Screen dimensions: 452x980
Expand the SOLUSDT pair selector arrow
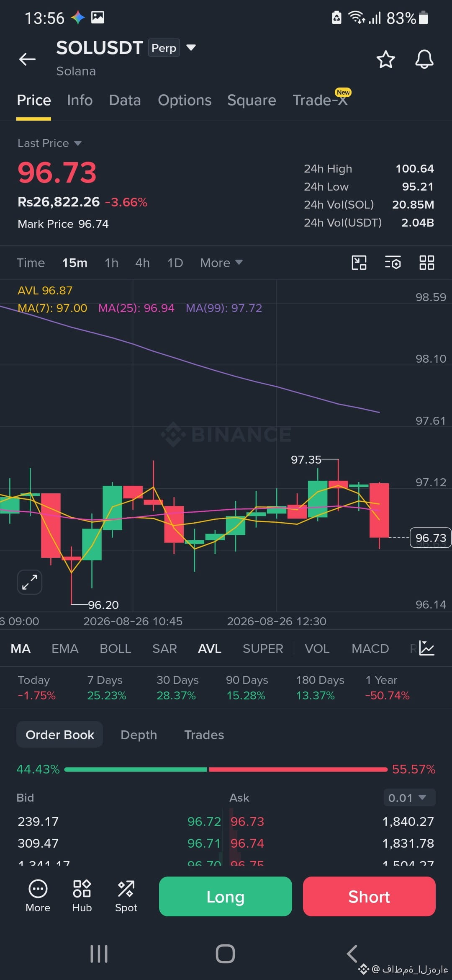pyautogui.click(x=191, y=48)
